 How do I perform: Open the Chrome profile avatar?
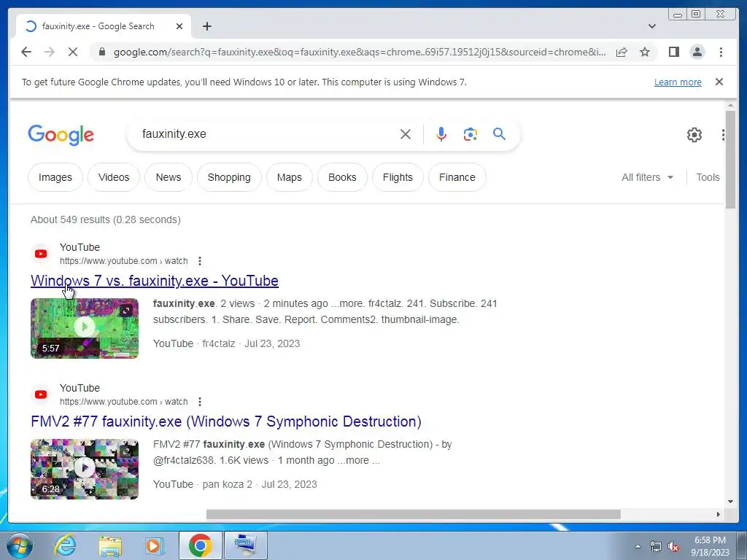tap(697, 52)
